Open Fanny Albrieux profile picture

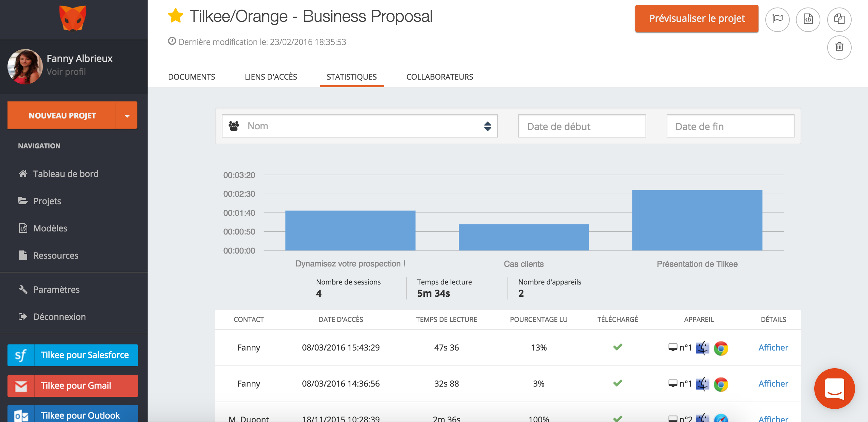[x=25, y=66]
